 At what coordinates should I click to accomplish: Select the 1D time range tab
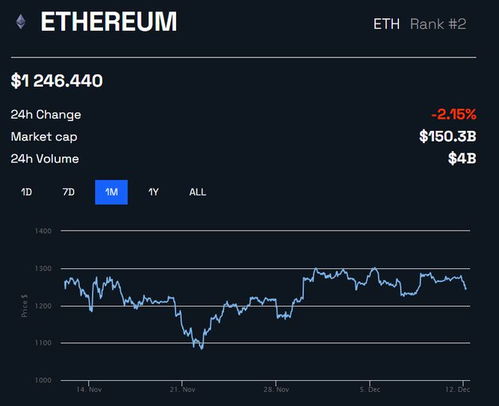(x=26, y=192)
